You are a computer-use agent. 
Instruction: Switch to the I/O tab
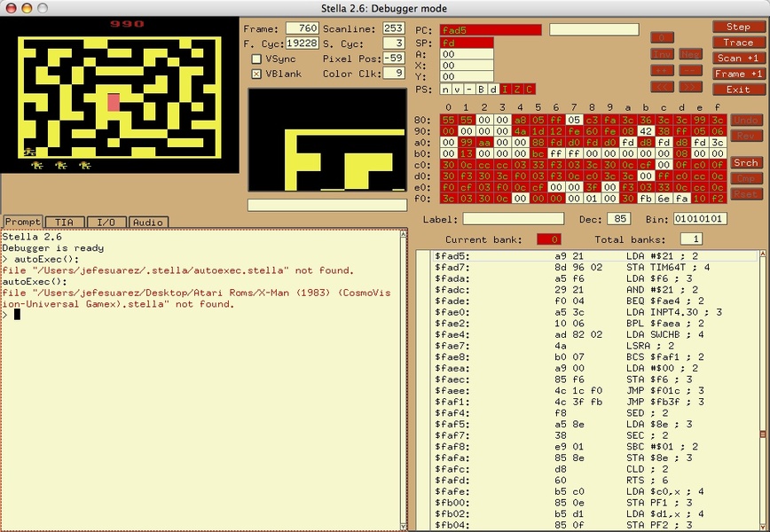pos(106,222)
